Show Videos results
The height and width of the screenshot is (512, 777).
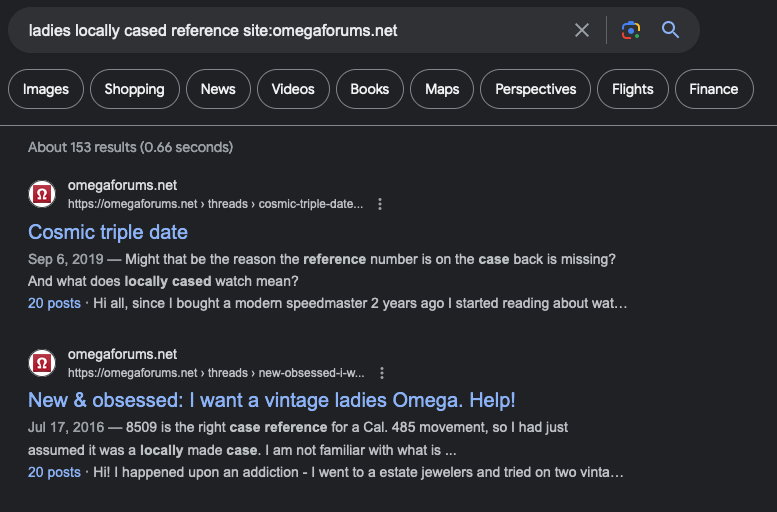293,89
